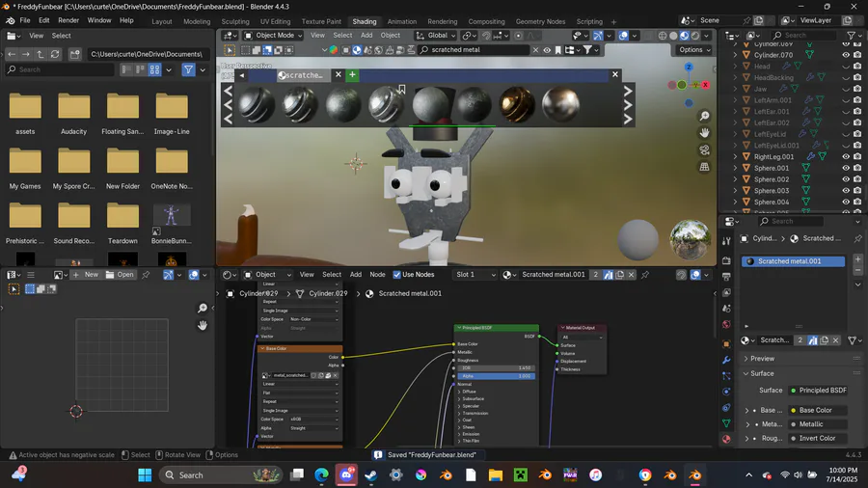Expand RightLeg.001 in the outliner
This screenshot has height=488, width=868.
(x=735, y=156)
